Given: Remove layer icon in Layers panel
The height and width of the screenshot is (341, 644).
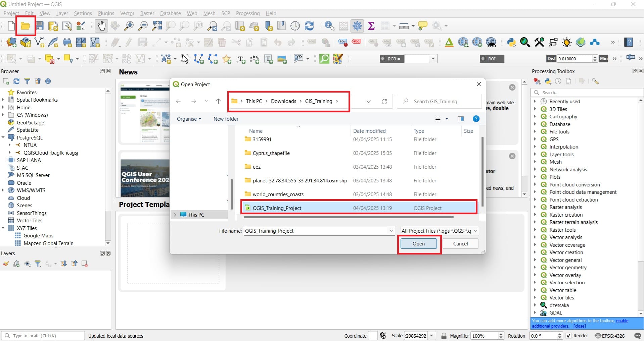Looking at the screenshot, I should [x=85, y=264].
